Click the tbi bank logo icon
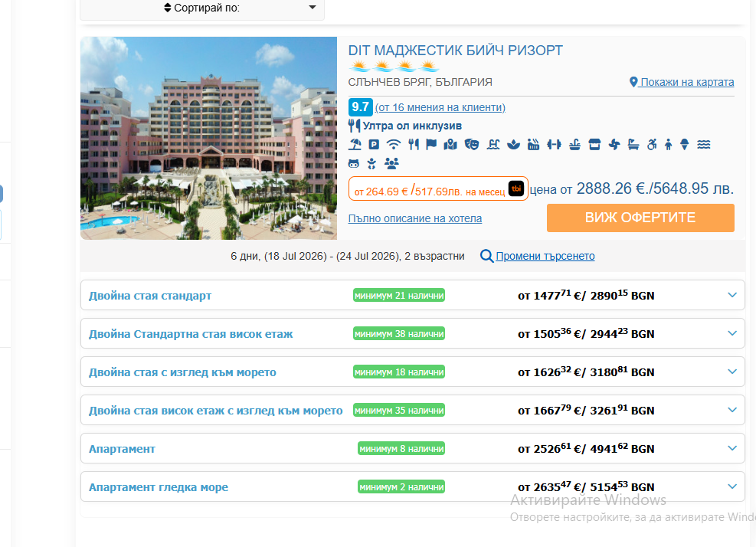 tap(516, 188)
